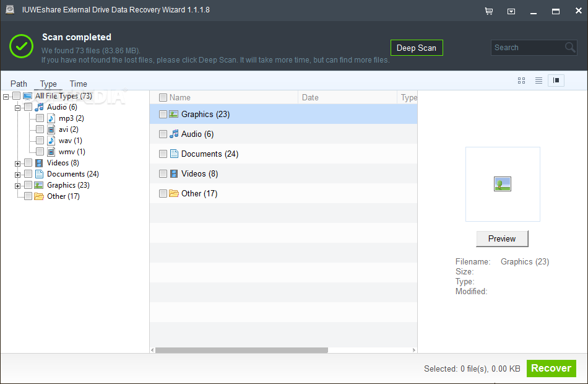Click the mp3 file type icon

pyautogui.click(x=51, y=119)
